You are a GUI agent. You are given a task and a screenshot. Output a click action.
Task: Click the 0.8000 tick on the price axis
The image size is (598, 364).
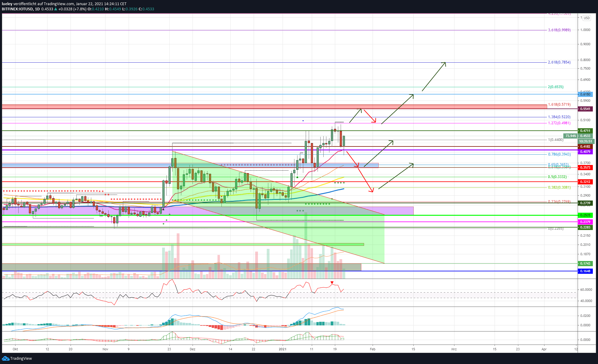585,60
